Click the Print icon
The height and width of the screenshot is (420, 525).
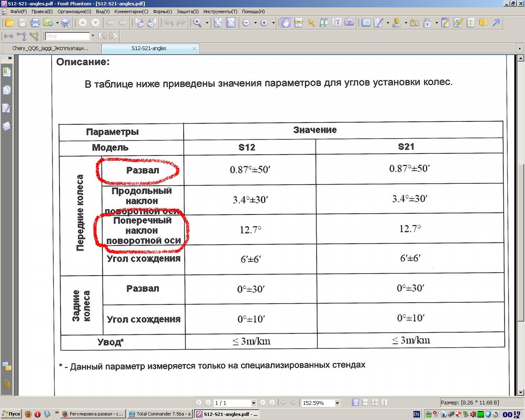point(35,23)
